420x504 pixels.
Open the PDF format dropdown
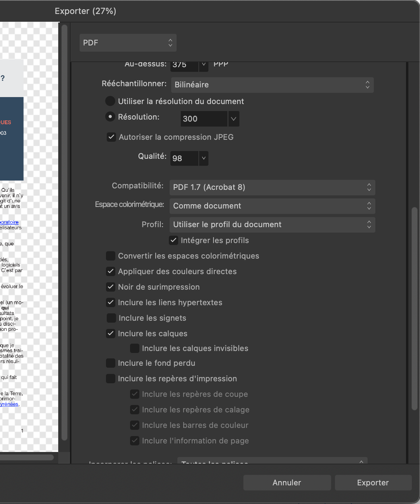[x=128, y=43]
